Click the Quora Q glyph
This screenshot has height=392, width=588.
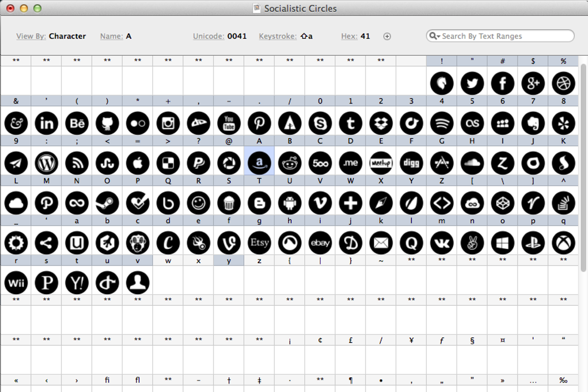(x=411, y=242)
